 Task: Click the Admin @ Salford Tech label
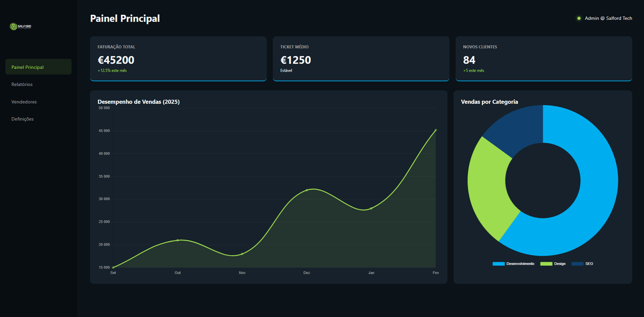coord(608,18)
